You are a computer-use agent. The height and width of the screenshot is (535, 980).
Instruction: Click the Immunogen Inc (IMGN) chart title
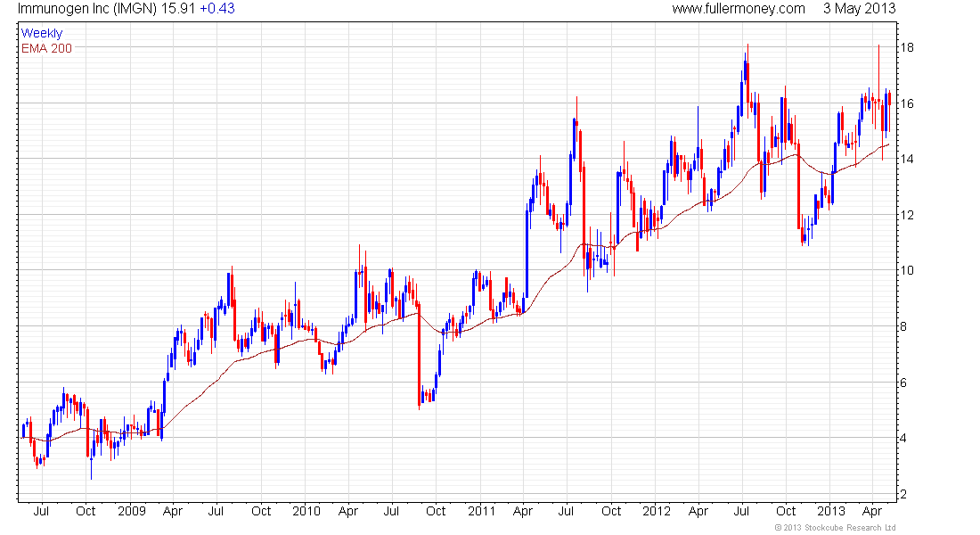pos(87,9)
